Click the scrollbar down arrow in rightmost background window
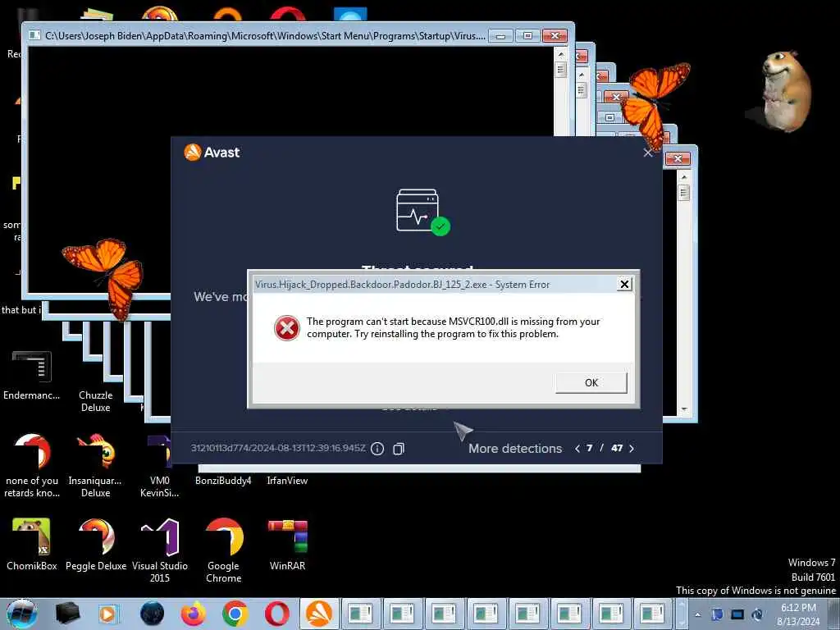This screenshot has width=840, height=630. [683, 409]
